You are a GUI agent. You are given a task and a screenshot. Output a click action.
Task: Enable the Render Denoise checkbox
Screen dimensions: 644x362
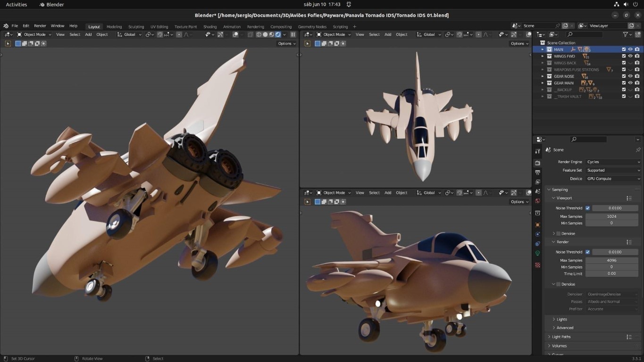[559, 284]
